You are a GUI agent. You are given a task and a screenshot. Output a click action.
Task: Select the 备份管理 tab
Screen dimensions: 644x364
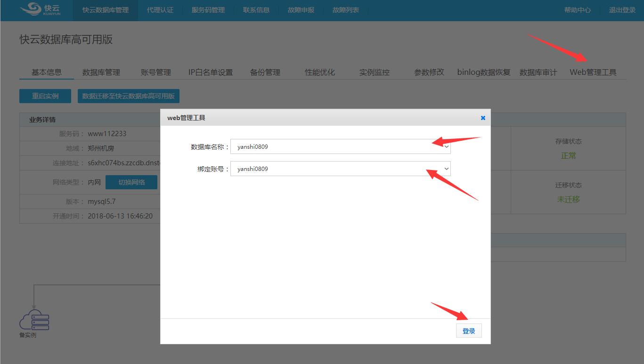click(x=265, y=72)
